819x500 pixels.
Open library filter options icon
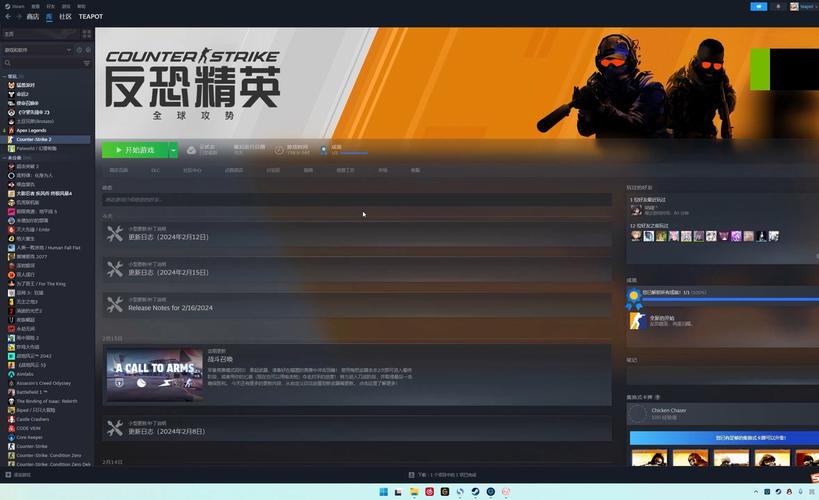pos(86,63)
